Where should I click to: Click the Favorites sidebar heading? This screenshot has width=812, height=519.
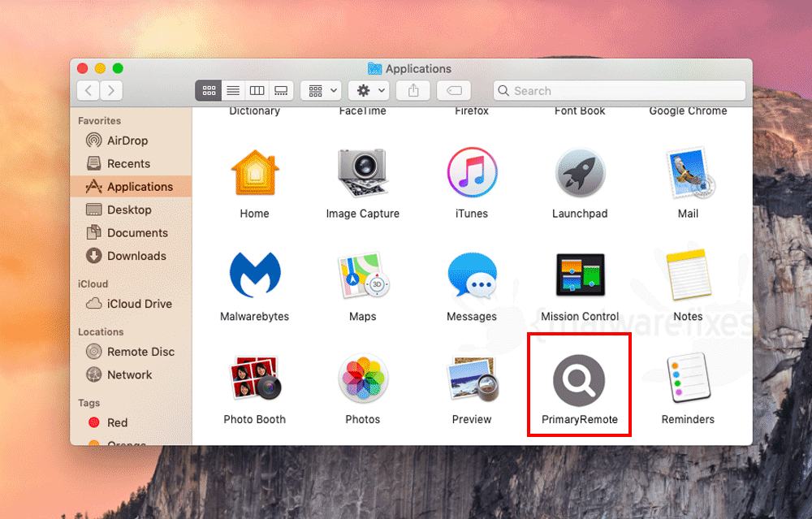99,121
